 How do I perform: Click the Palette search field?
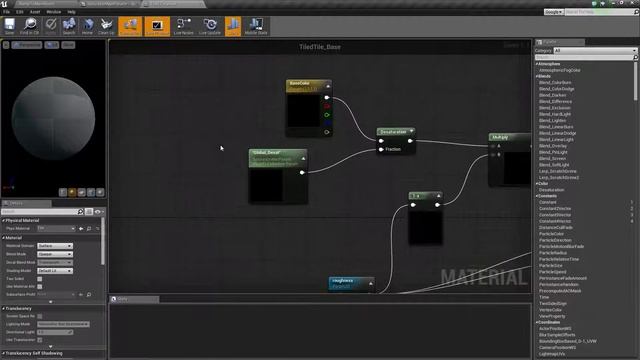tap(584, 58)
